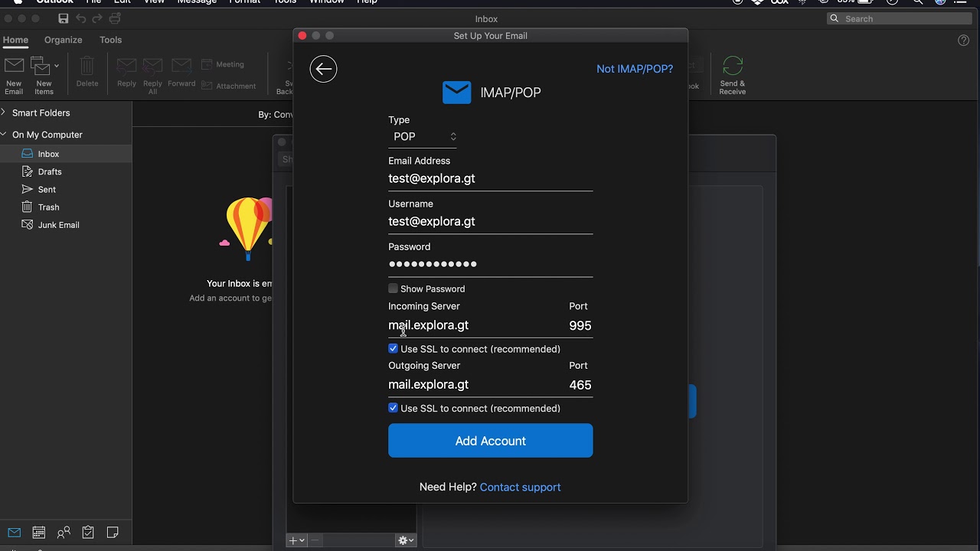Viewport: 980px width, 551px height.
Task: Click the Username field
Action: coord(491,221)
